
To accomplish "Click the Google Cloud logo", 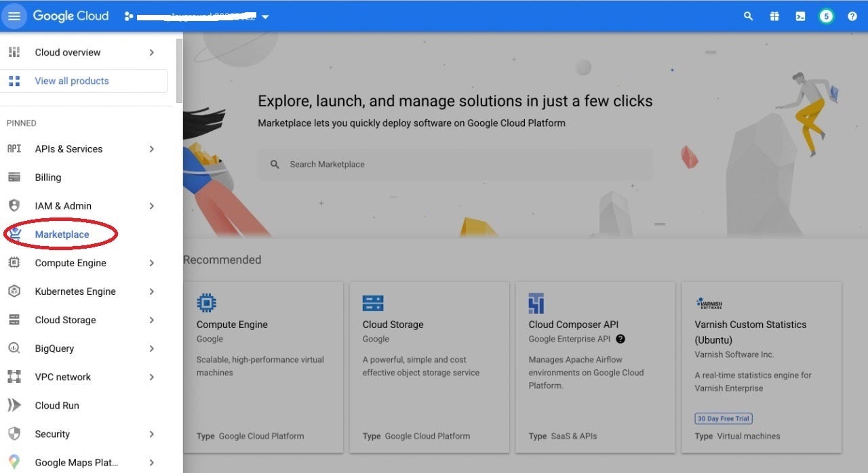I will click(71, 16).
